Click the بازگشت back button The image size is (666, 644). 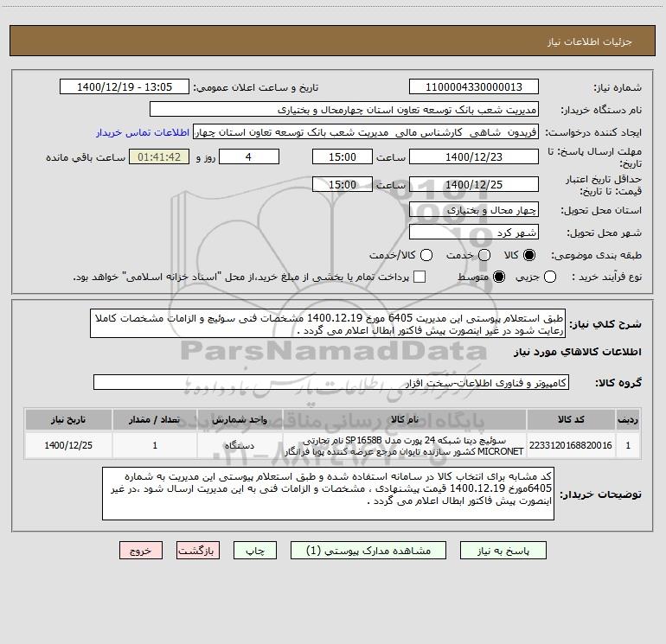click(198, 550)
